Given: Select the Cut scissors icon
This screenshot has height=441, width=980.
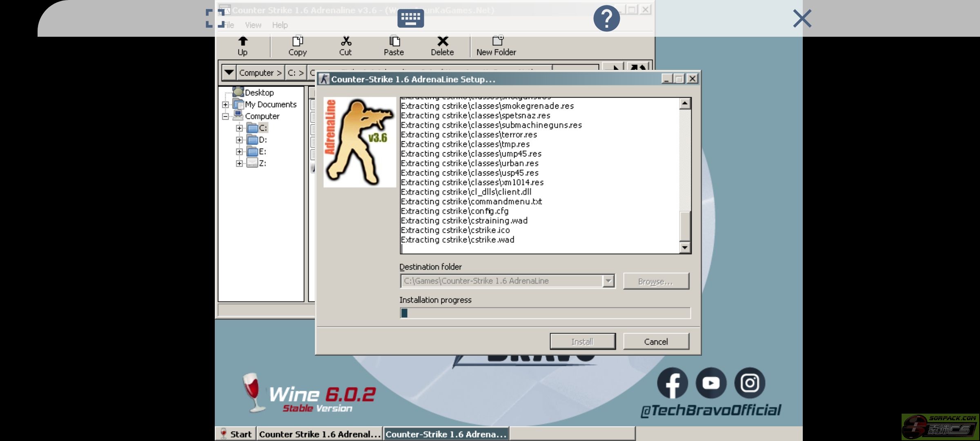Looking at the screenshot, I should [x=345, y=42].
